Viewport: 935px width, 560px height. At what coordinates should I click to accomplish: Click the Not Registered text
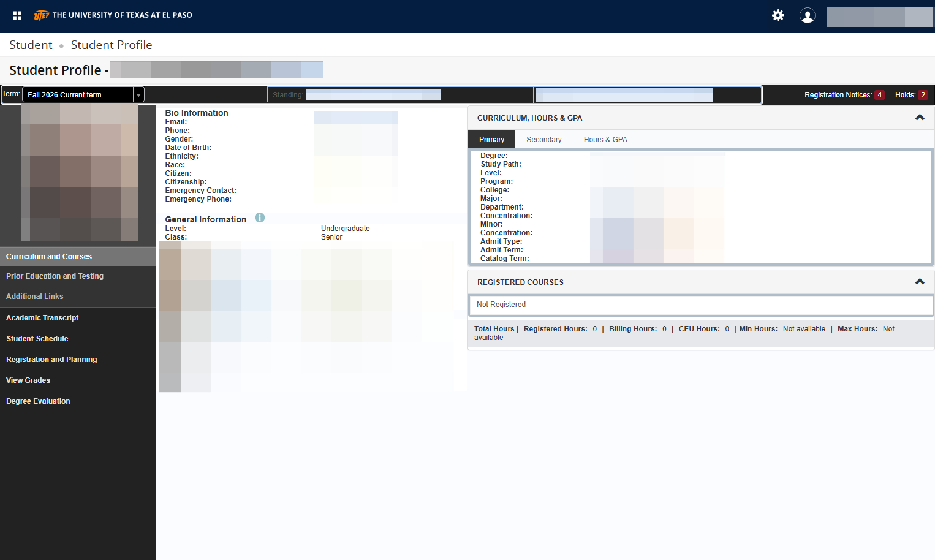tap(501, 305)
